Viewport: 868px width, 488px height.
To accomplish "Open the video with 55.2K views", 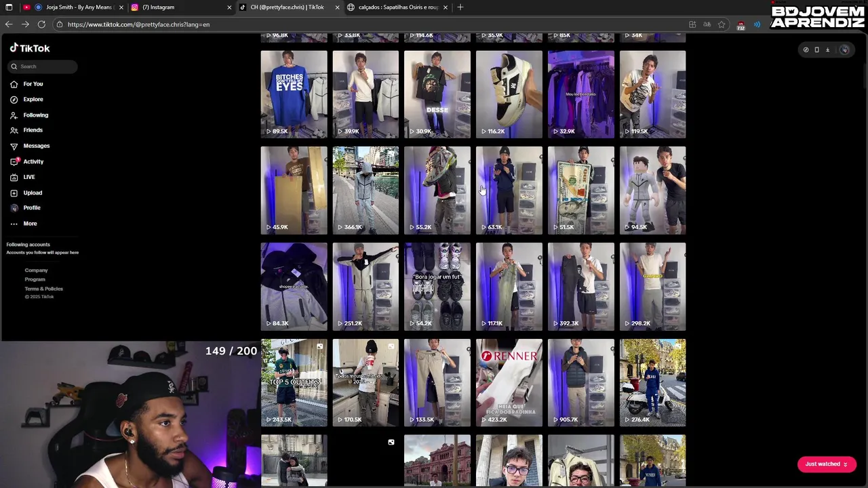I will pyautogui.click(x=437, y=190).
